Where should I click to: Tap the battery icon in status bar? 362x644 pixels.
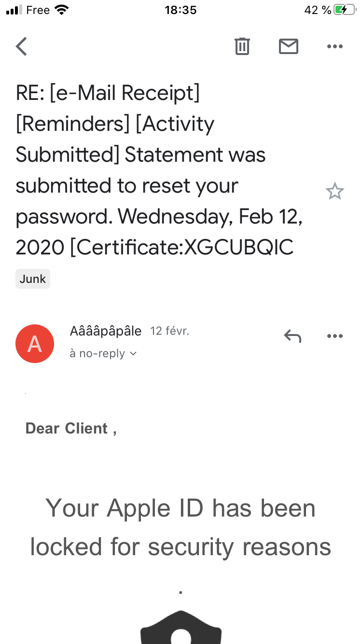click(345, 10)
